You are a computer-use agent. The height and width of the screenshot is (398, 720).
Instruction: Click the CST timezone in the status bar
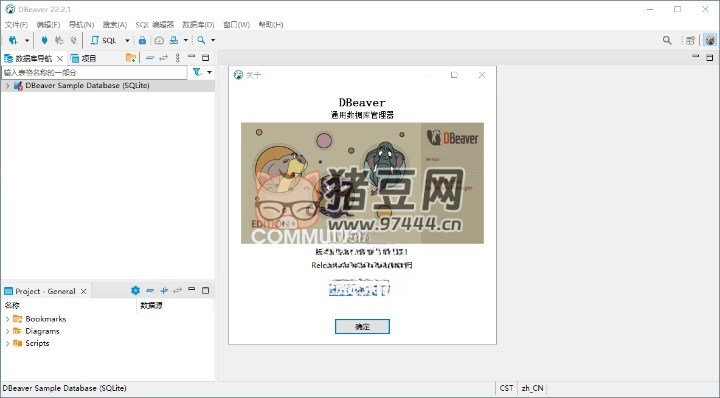[506, 388]
